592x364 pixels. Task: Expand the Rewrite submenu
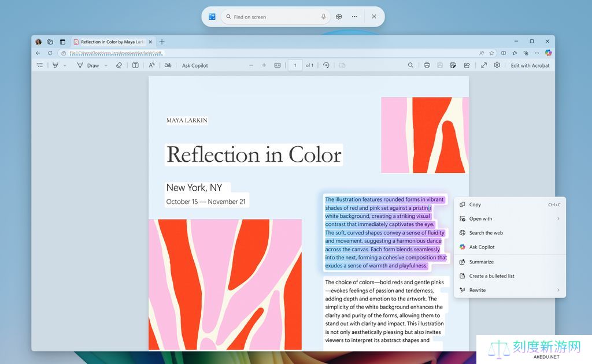pyautogui.click(x=558, y=290)
